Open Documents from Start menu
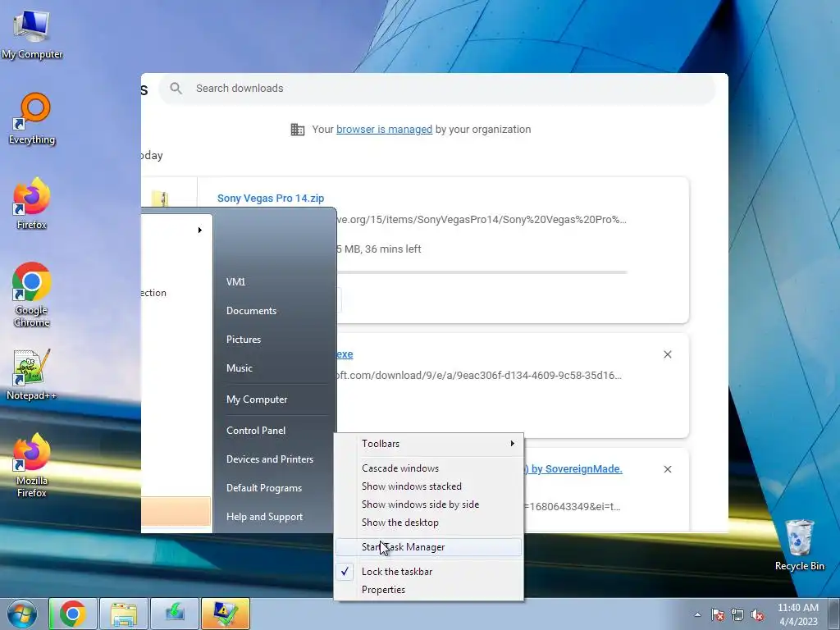The image size is (840, 630). coord(251,311)
